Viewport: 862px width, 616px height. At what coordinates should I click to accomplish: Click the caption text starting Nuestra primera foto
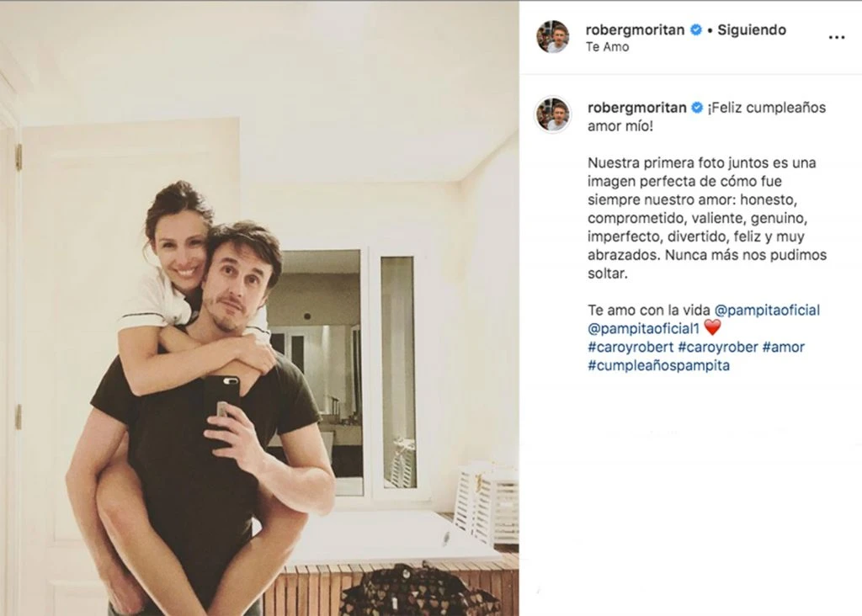pyautogui.click(x=707, y=218)
